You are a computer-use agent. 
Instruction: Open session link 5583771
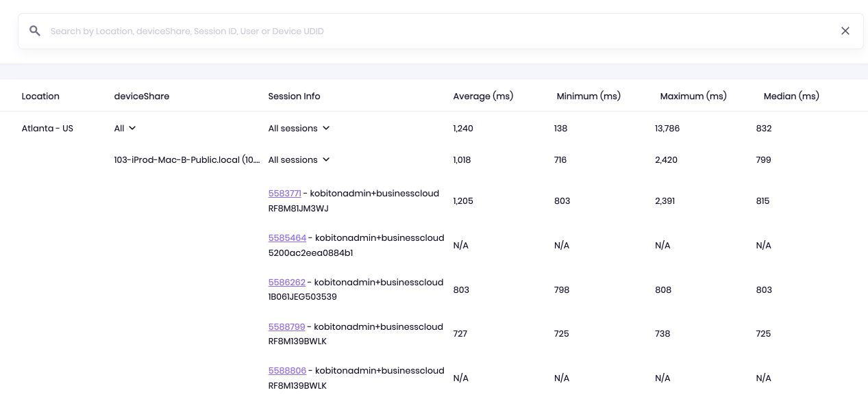coord(284,194)
